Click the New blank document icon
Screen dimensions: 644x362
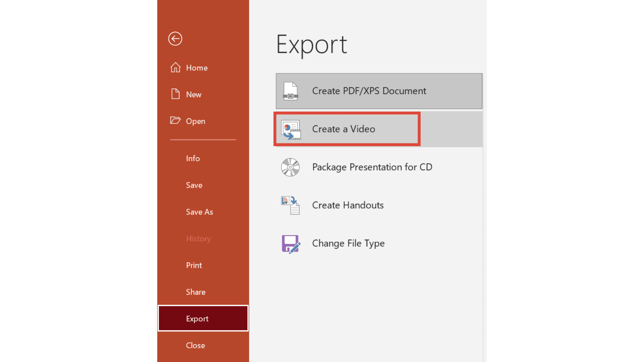click(175, 94)
